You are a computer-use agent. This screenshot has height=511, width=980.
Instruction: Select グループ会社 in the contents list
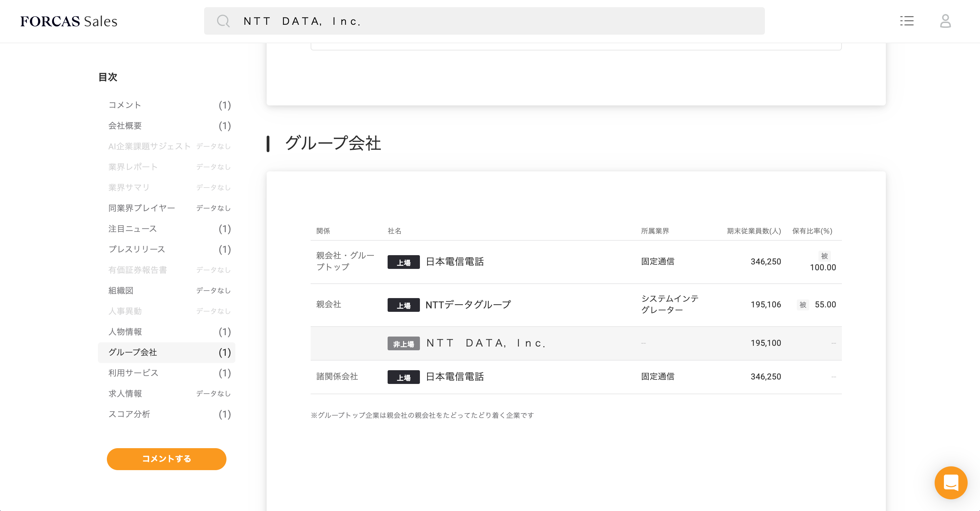pyautogui.click(x=132, y=352)
